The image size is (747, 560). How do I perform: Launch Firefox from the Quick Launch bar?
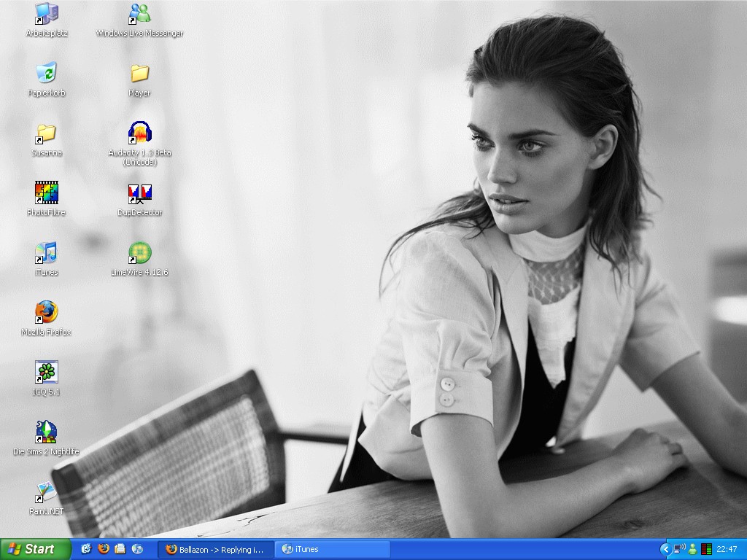104,549
